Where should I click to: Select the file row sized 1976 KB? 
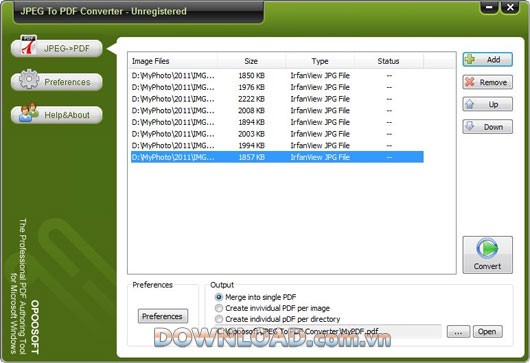point(277,87)
